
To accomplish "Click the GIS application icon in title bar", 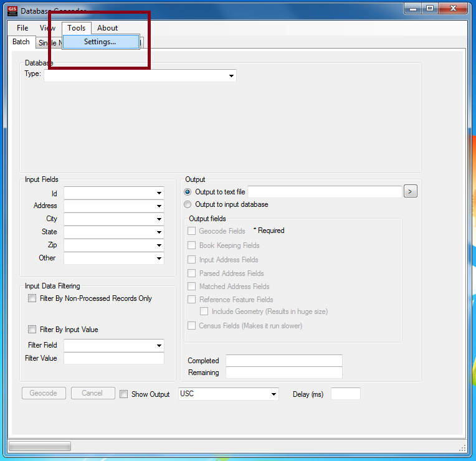I will click(x=12, y=11).
